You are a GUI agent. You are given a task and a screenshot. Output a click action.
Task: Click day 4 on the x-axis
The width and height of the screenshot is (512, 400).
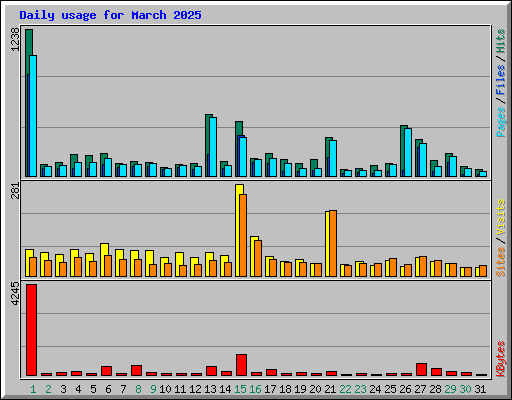pyautogui.click(x=78, y=389)
